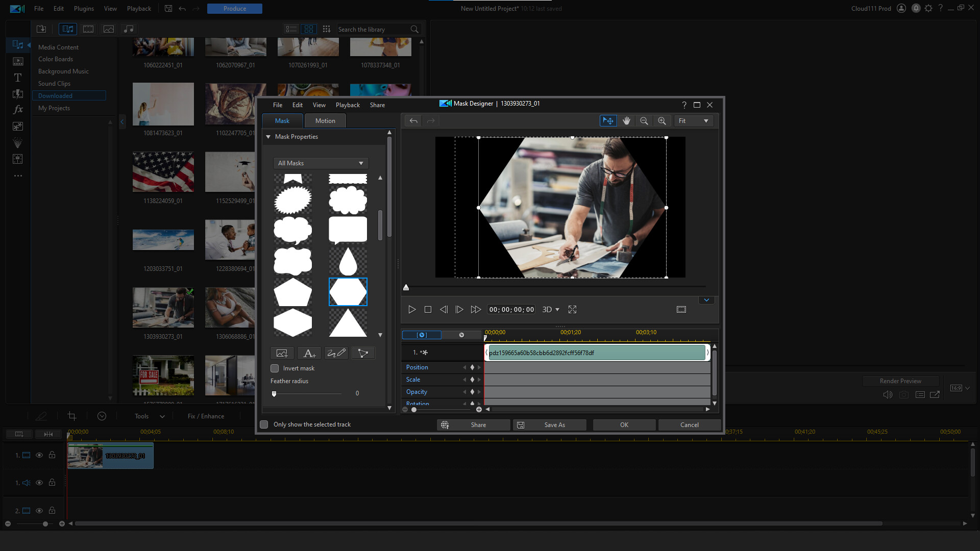The height and width of the screenshot is (551, 980).
Task: Click the Produce button
Action: point(234,8)
